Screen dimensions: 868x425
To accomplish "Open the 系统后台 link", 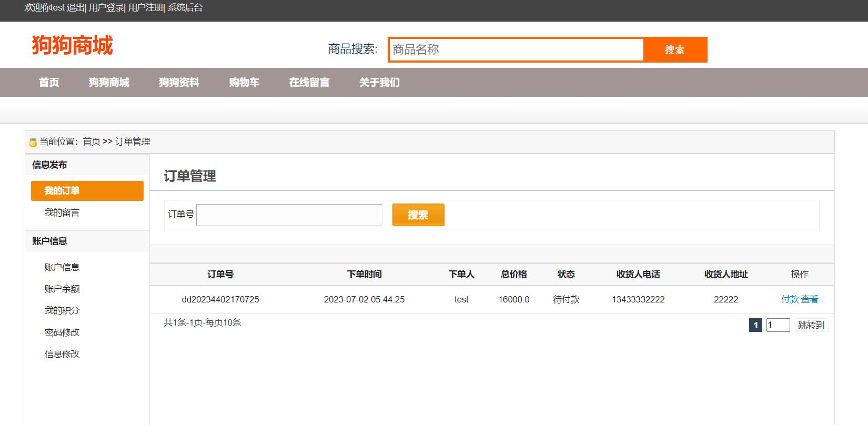I will (185, 8).
